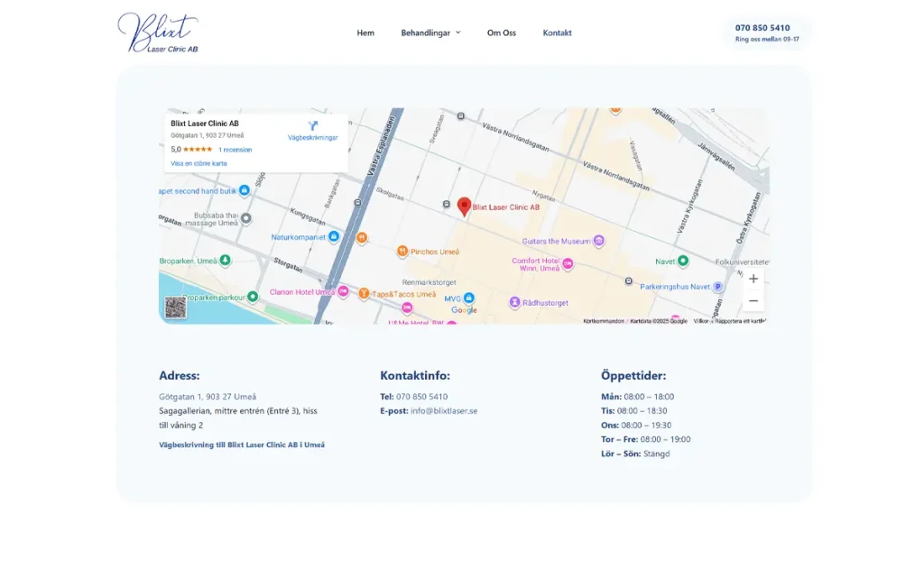924x569 pixels.
Task: Click the Vägbeskrivningar directions arrow icon
Action: 313,126
